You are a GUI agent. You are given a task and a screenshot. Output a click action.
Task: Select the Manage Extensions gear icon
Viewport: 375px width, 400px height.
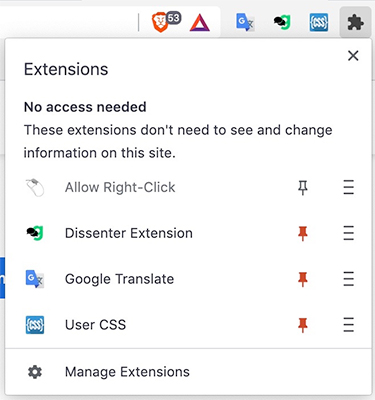click(x=35, y=372)
